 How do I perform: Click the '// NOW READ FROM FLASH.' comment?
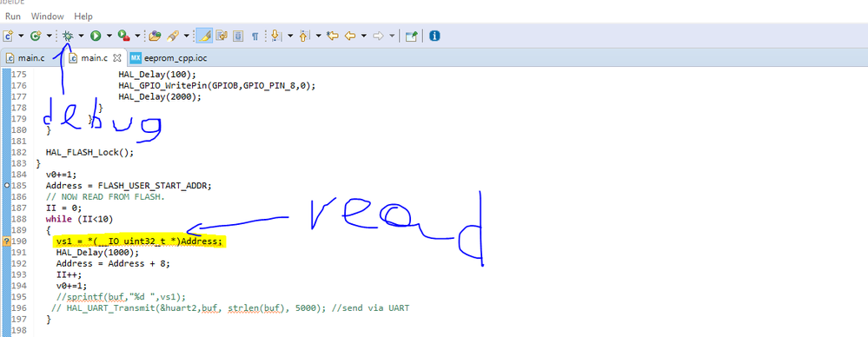coord(106,197)
